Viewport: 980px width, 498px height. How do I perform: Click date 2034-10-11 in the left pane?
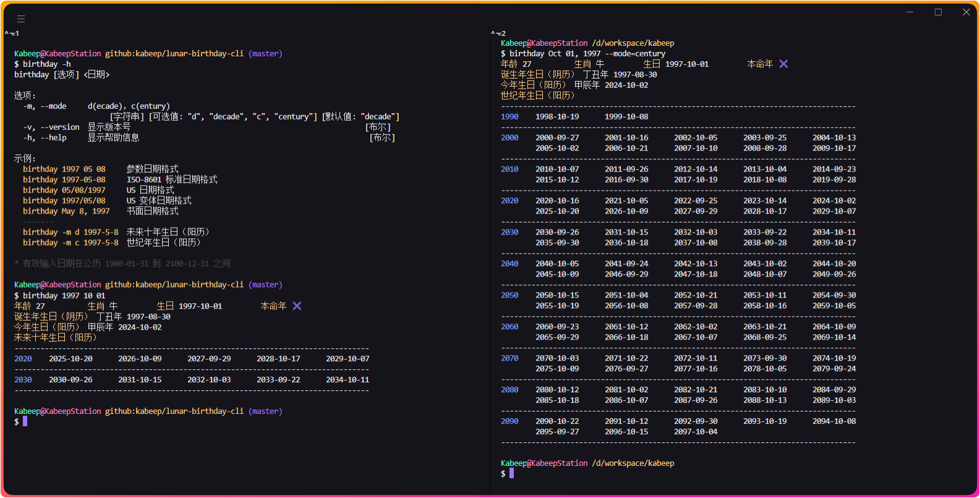click(347, 380)
